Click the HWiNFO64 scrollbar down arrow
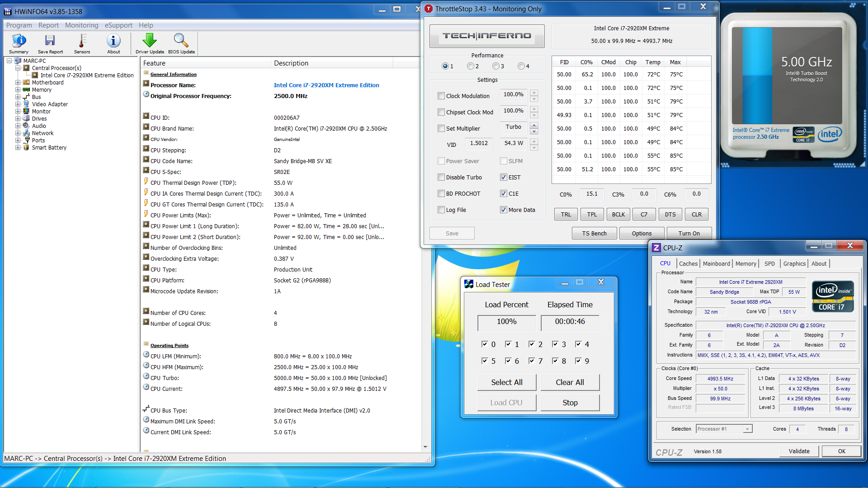This screenshot has width=868, height=488. coord(425,447)
